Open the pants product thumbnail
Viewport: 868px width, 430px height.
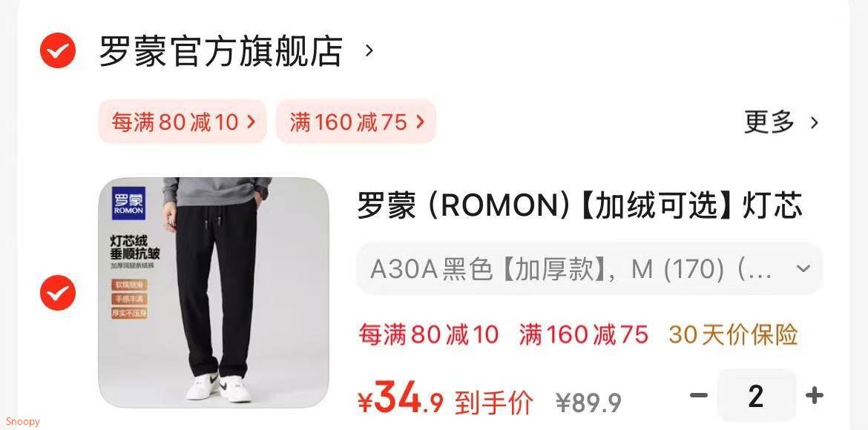pos(214,292)
